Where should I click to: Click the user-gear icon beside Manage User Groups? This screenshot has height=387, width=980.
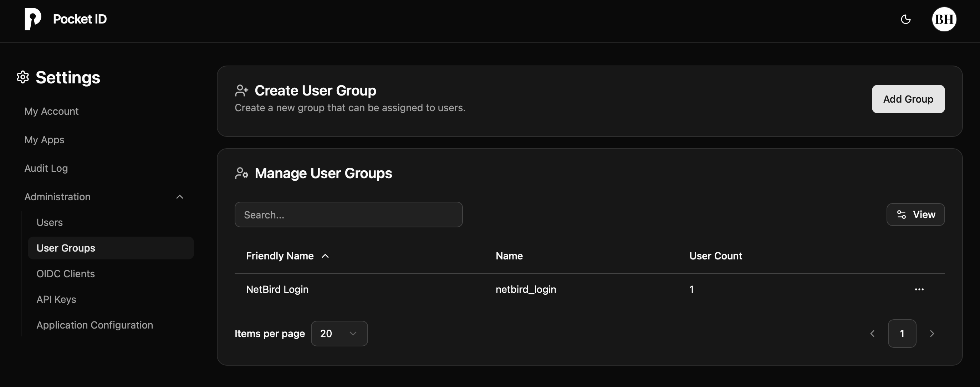click(x=241, y=173)
